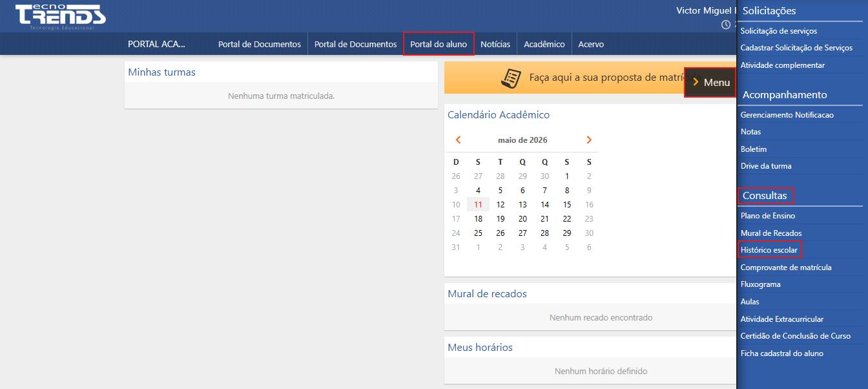
Task: Go to the previous calendar month
Action: click(458, 140)
